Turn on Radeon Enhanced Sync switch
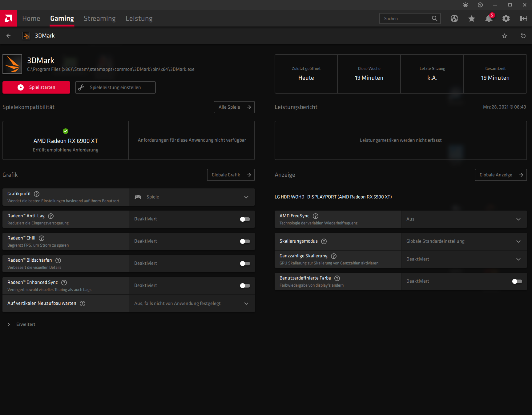 [x=245, y=286]
